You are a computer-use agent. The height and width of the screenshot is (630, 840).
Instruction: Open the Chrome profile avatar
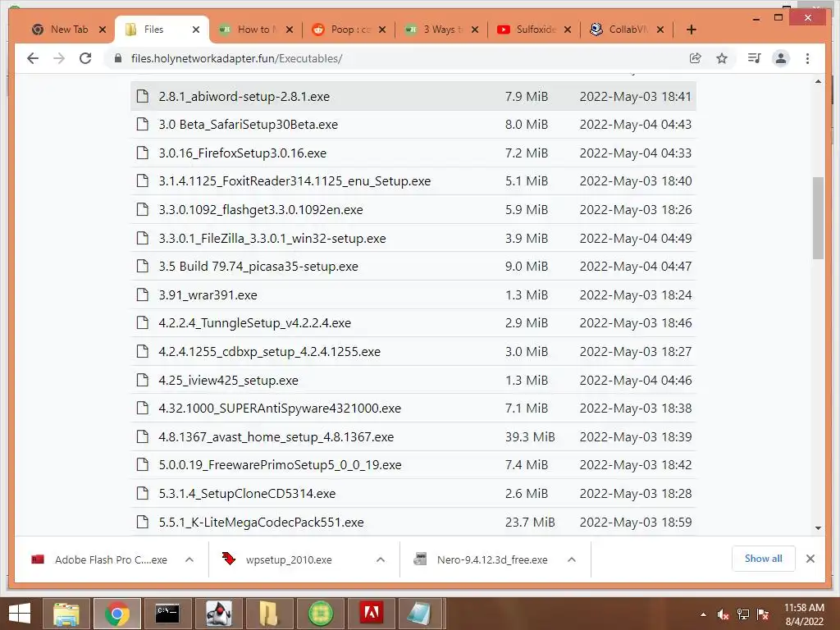[x=781, y=58]
